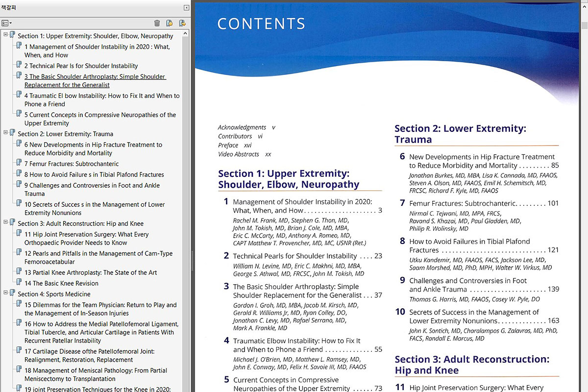This screenshot has height=392, width=588.
Task: Collapse the Section 4: Sports Medicine node
Action: pos(5,292)
